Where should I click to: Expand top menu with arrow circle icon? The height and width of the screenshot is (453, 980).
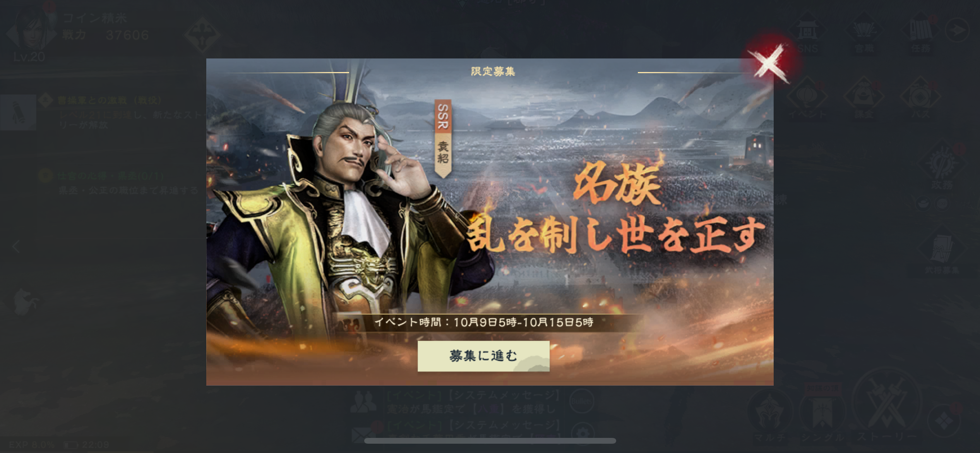(957, 30)
